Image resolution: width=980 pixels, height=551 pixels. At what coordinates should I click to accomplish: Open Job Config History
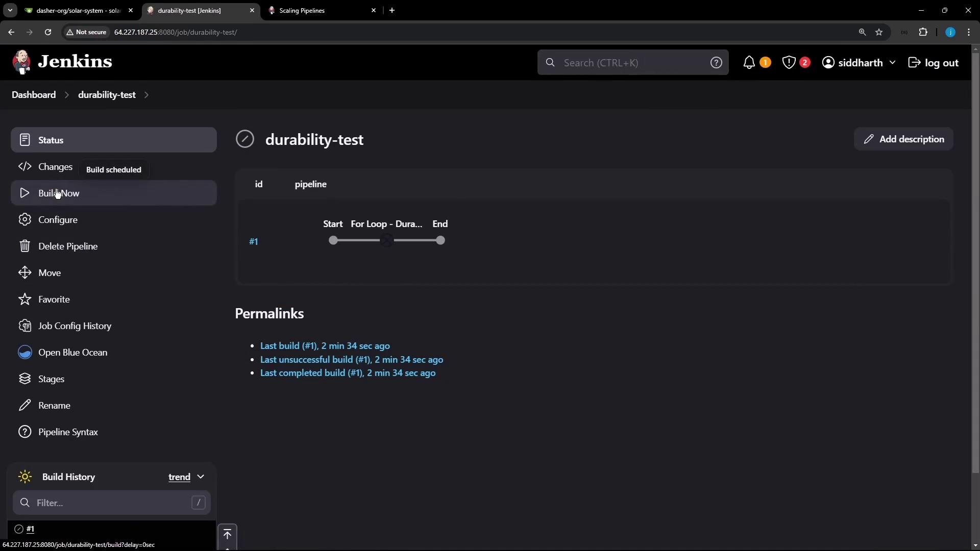tap(75, 326)
